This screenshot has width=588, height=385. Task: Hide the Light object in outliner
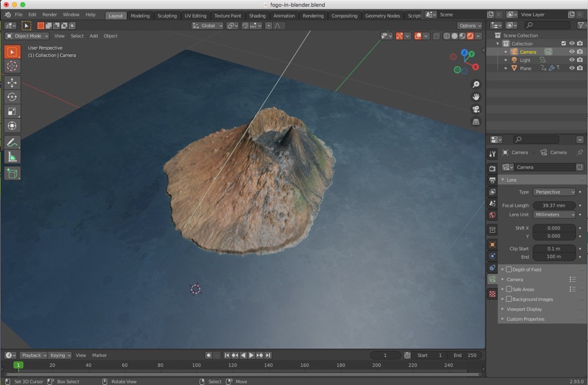click(572, 60)
